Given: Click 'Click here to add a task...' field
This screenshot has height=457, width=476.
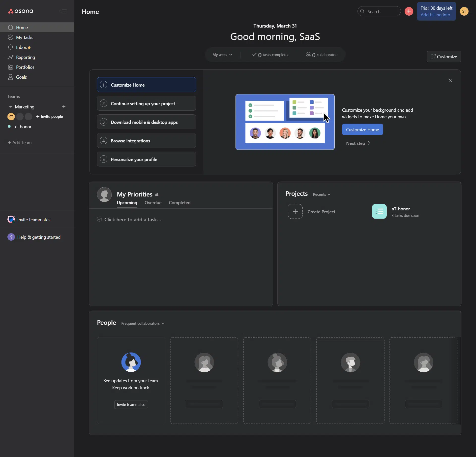Looking at the screenshot, I should coord(133,220).
